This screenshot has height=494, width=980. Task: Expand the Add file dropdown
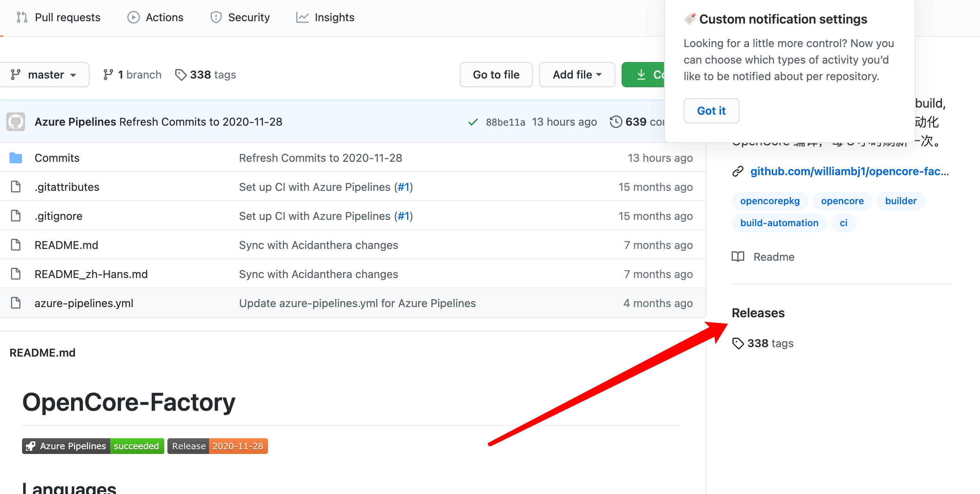pos(576,75)
